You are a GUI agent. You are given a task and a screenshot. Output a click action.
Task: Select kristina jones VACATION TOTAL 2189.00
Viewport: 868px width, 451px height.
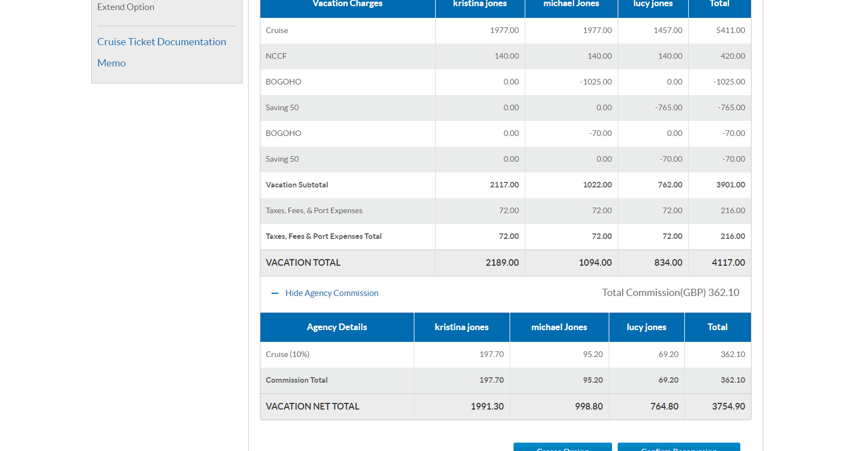pos(502,263)
